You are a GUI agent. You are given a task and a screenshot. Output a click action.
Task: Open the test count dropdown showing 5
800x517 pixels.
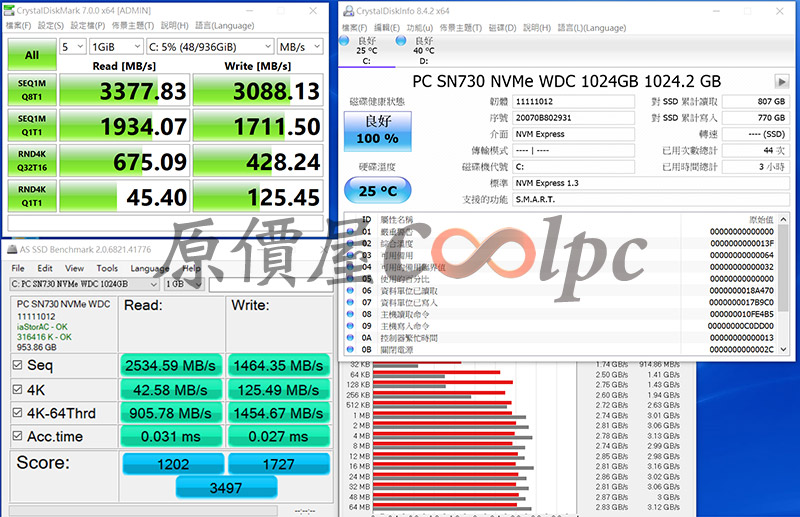point(72,47)
